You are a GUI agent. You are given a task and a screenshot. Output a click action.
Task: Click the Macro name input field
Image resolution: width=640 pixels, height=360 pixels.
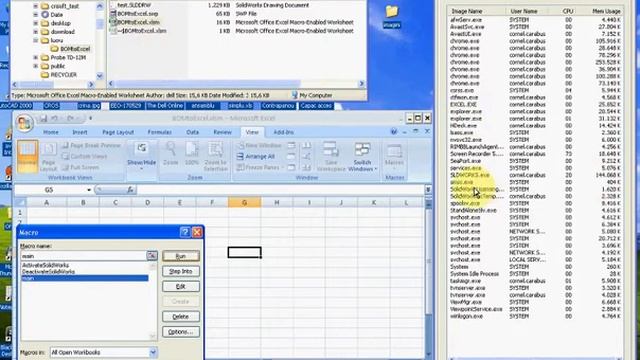point(83,256)
